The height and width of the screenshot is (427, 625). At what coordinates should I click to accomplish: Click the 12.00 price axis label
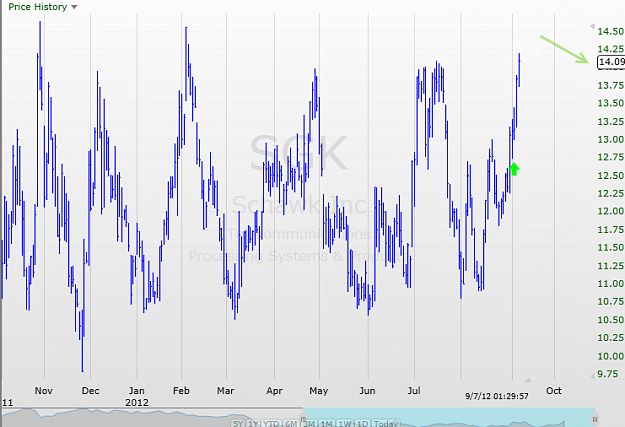[x=610, y=211]
